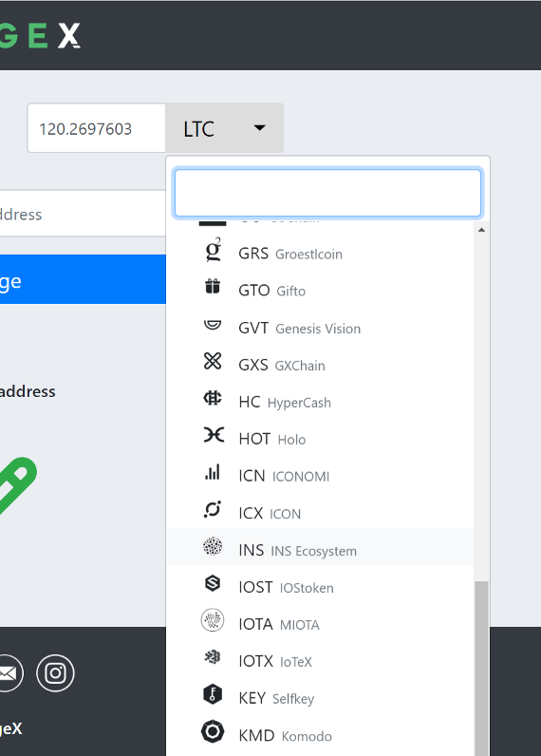Click the dropdown list scrollbar up arrow

pos(481,230)
